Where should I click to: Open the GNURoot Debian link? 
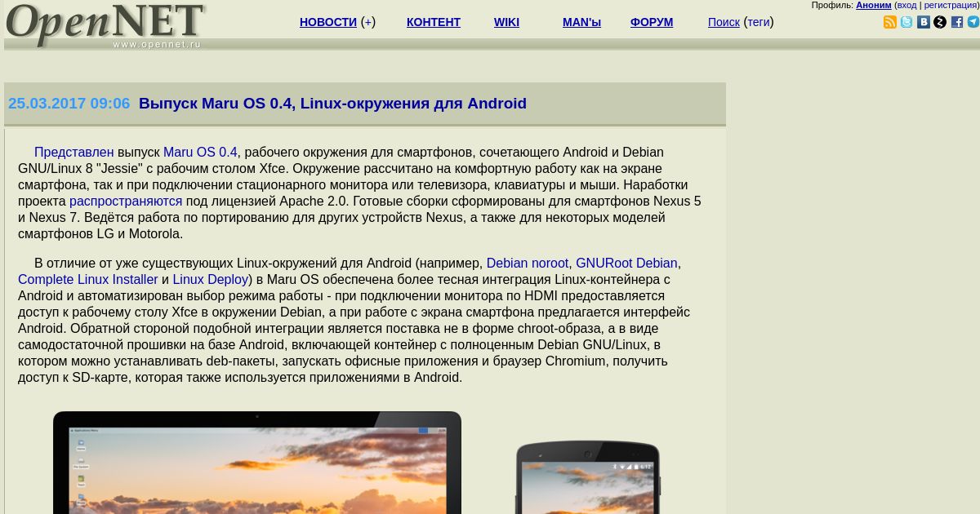[626, 263]
